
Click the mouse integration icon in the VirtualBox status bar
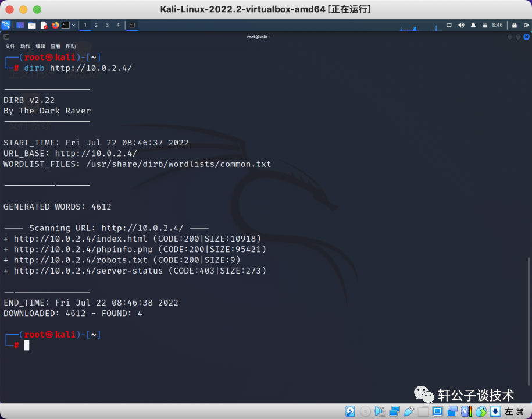481,411
